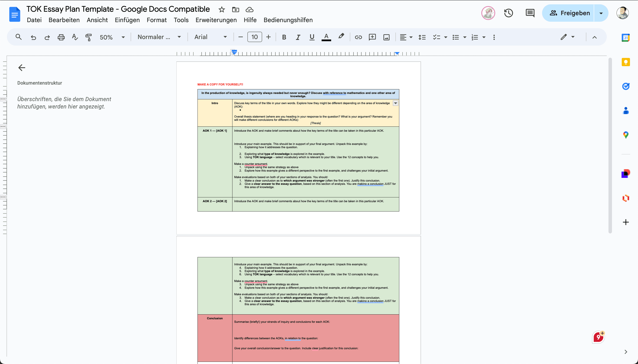
Task: Toggle italic formatting
Action: coord(298,37)
